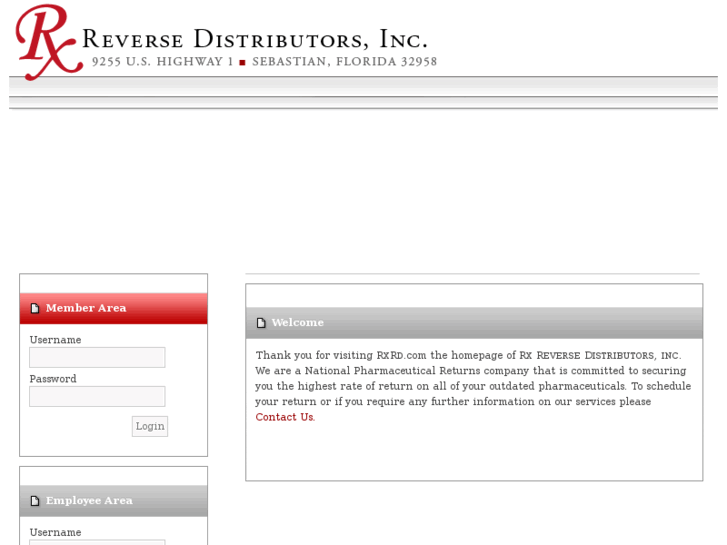Screen dimensions: 727x545
Task: Click the Employee Area header
Action: click(114, 501)
